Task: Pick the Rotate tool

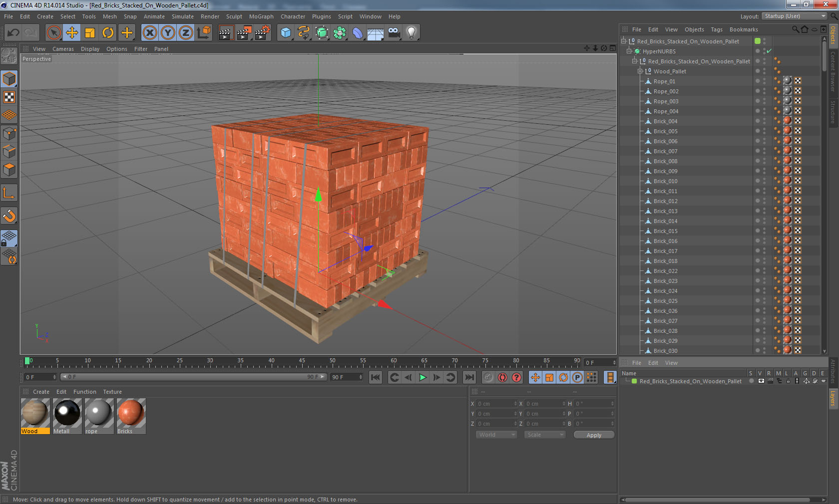Action: click(x=108, y=33)
